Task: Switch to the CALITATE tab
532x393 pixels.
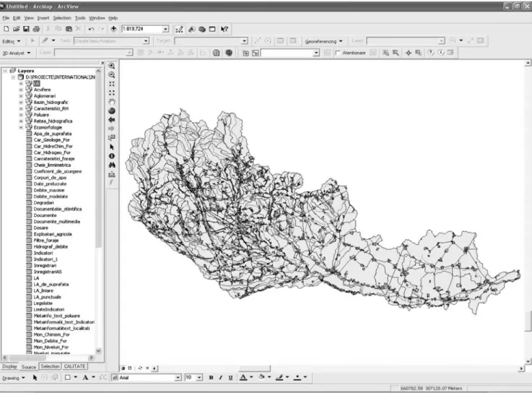Action: coord(74,366)
